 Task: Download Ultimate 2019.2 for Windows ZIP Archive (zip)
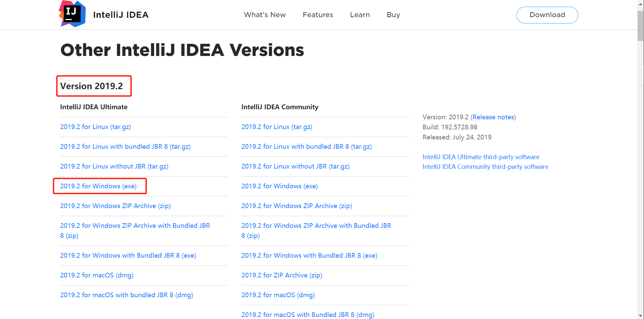115,206
